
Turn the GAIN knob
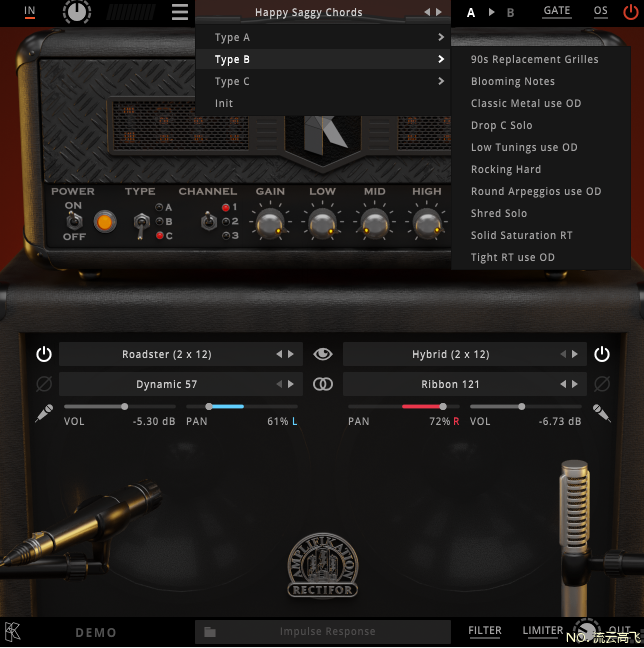270,224
